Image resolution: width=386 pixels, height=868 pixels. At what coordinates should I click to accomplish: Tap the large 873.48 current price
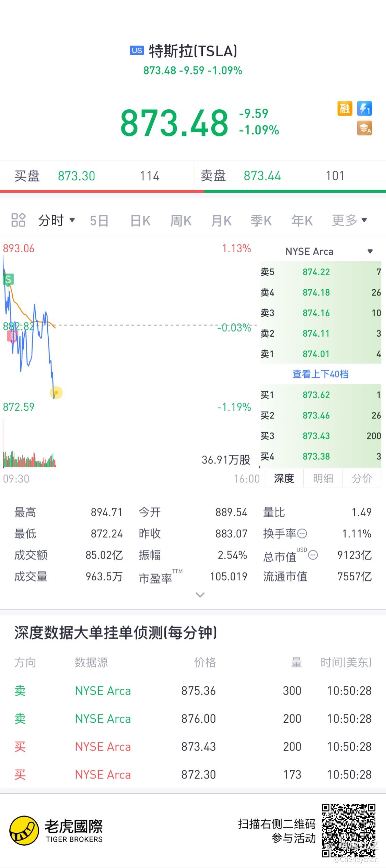click(x=174, y=123)
